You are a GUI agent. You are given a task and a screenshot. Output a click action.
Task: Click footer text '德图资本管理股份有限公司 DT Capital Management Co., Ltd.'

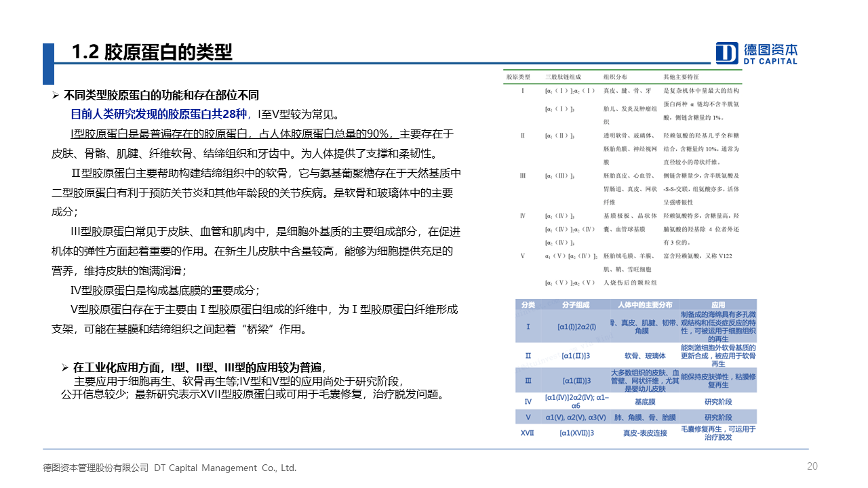[x=170, y=468]
